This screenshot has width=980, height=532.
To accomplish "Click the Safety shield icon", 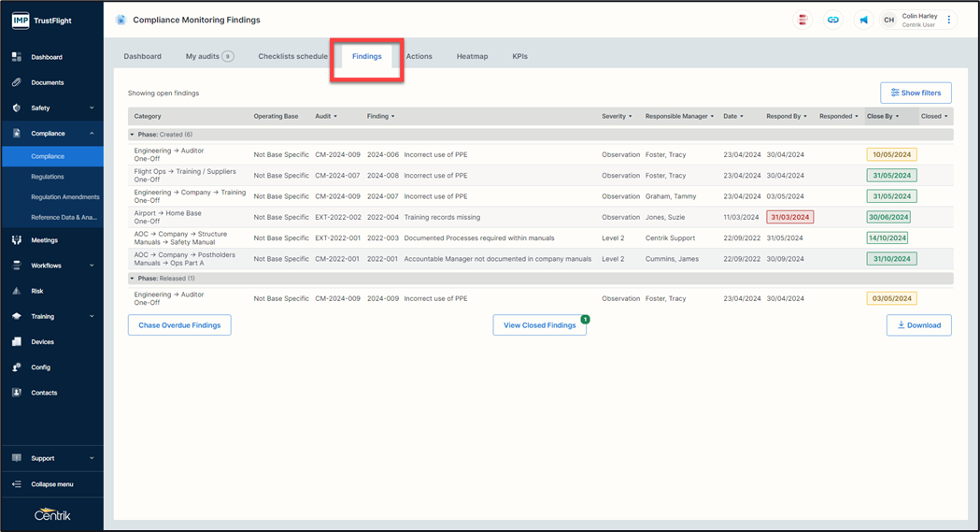I will (x=17, y=108).
